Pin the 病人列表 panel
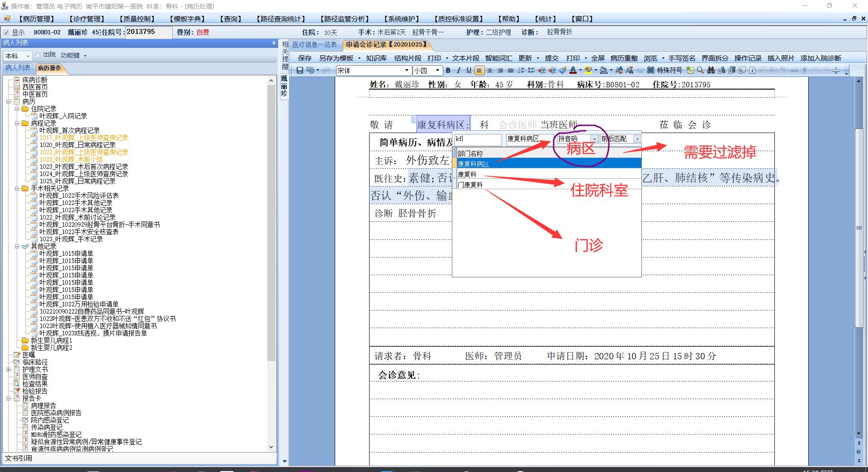Image resolution: width=868 pixels, height=472 pixels. coord(274,43)
